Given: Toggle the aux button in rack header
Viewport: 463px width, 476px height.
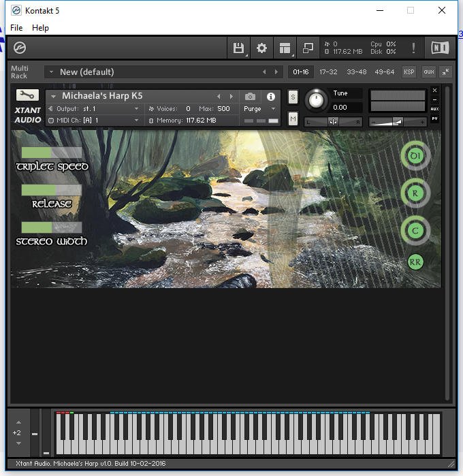Looking at the screenshot, I should 429,72.
